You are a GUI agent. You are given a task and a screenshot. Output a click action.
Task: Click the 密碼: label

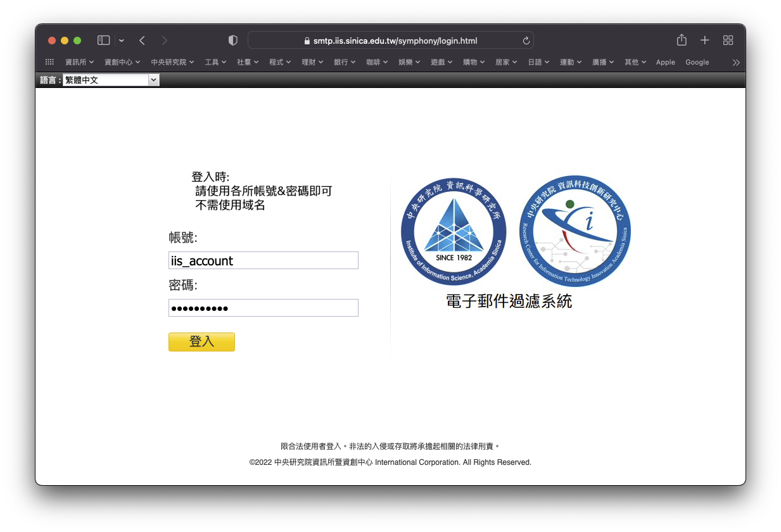[x=183, y=285]
